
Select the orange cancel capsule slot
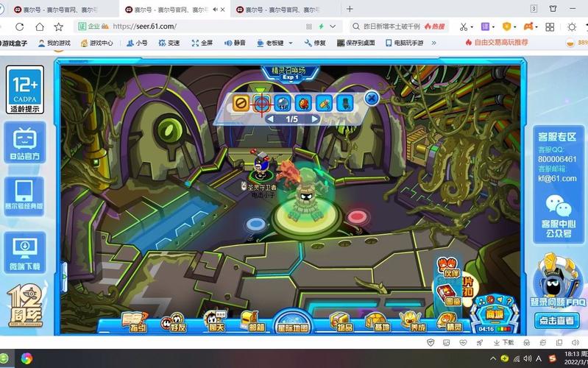point(241,103)
